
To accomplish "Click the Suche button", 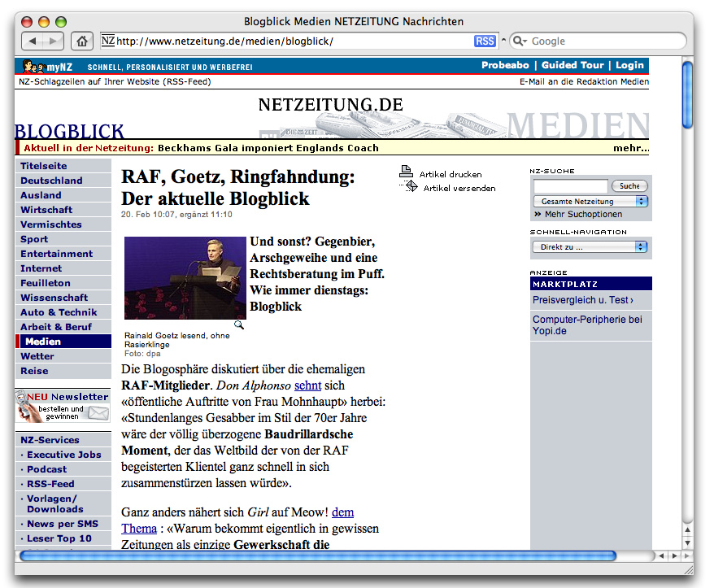I will [629, 185].
